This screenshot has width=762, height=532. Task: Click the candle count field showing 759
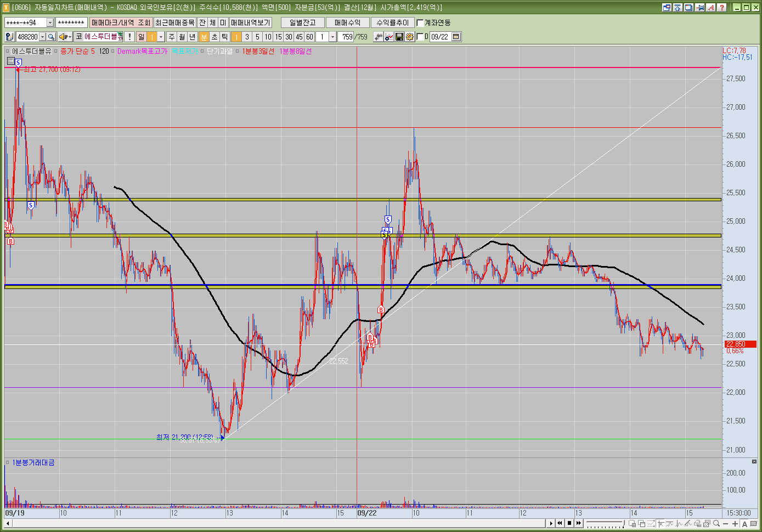tap(347, 37)
